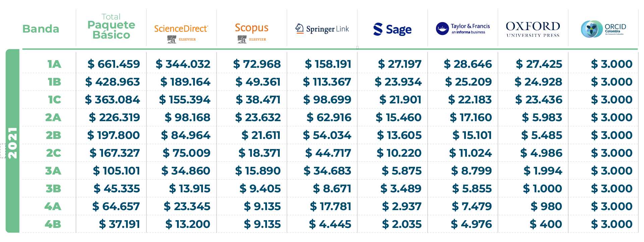Select the Total Paquete Básico header
The width and height of the screenshot is (644, 242).
click(111, 27)
